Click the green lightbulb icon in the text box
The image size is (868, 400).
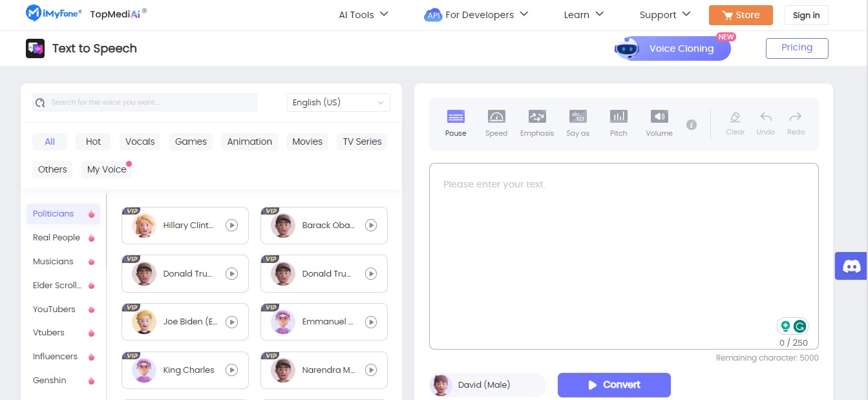pos(786,326)
